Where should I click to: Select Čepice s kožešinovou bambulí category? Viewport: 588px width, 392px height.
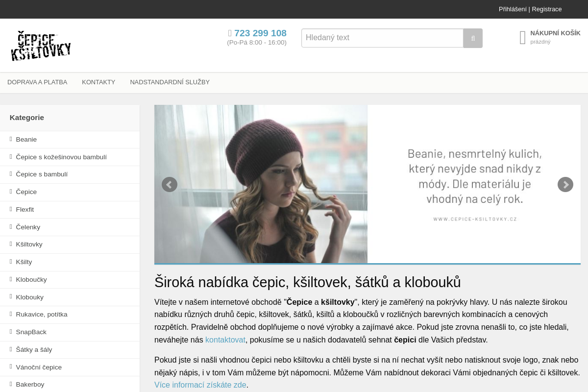click(x=61, y=157)
